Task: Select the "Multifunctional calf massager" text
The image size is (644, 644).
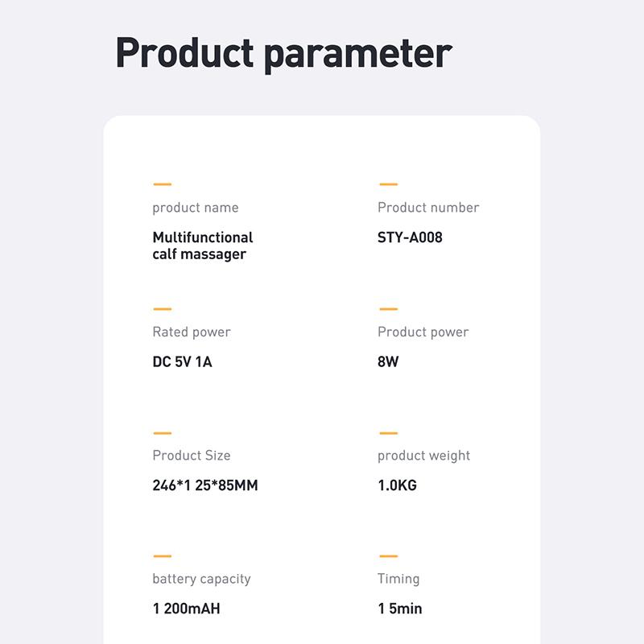Action: [x=202, y=246]
